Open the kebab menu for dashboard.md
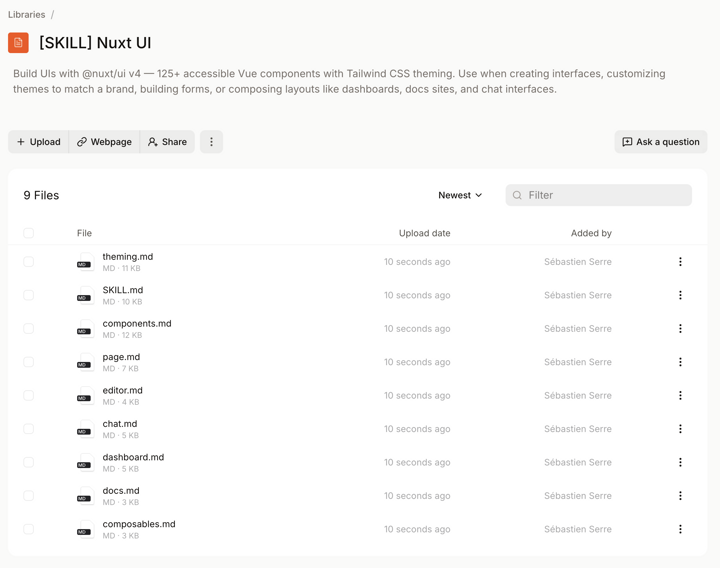This screenshot has width=720, height=568. tap(680, 462)
